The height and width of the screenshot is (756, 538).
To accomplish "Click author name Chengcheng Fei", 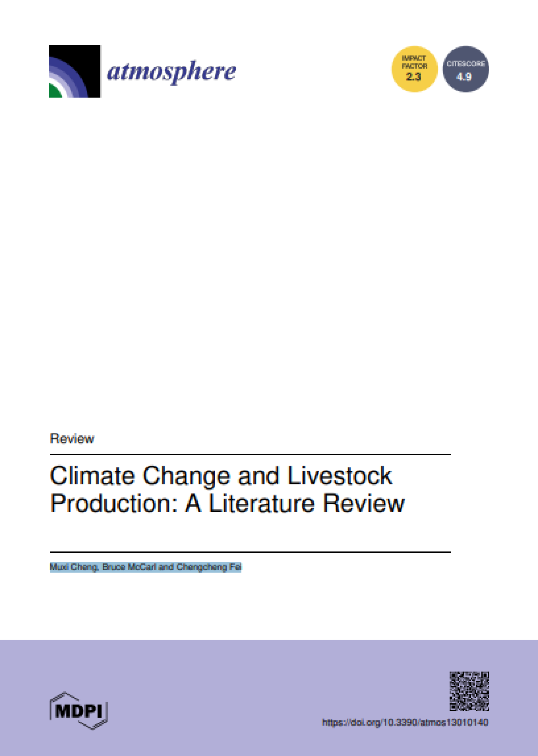I will coord(209,567).
